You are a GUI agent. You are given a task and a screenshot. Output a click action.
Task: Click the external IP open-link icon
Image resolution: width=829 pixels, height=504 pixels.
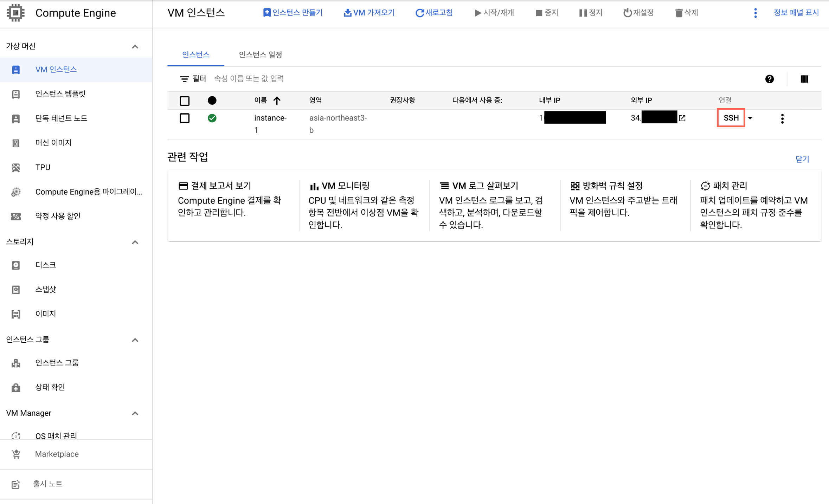pyautogui.click(x=682, y=118)
